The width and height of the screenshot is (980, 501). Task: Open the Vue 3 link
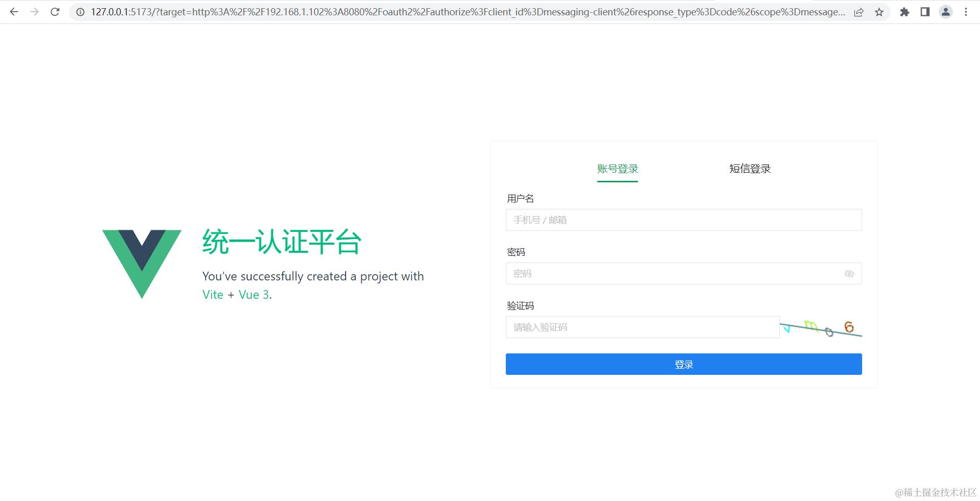click(253, 295)
